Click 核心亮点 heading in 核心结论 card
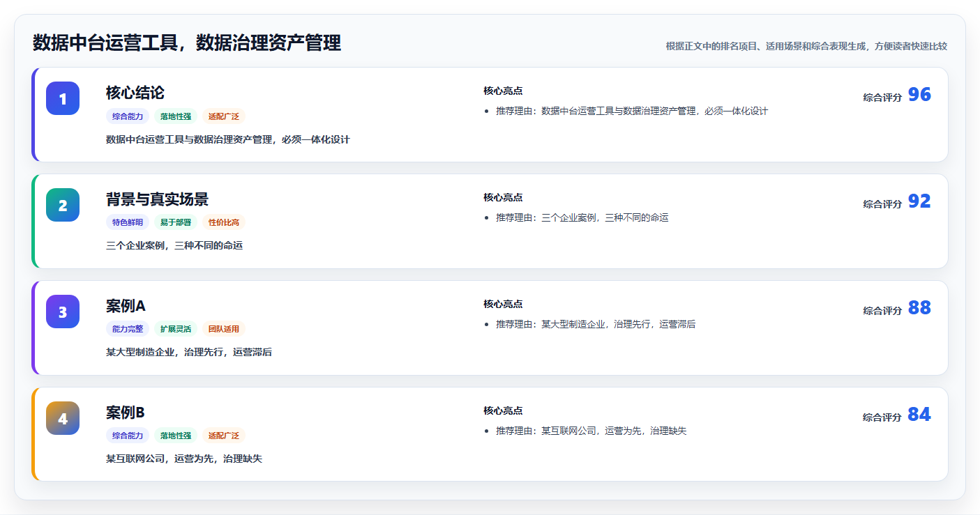 [503, 91]
